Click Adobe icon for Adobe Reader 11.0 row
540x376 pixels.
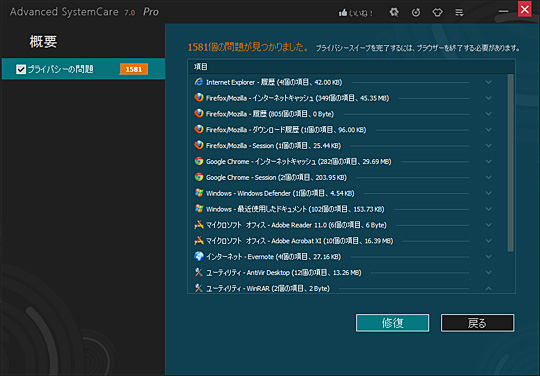coord(199,224)
